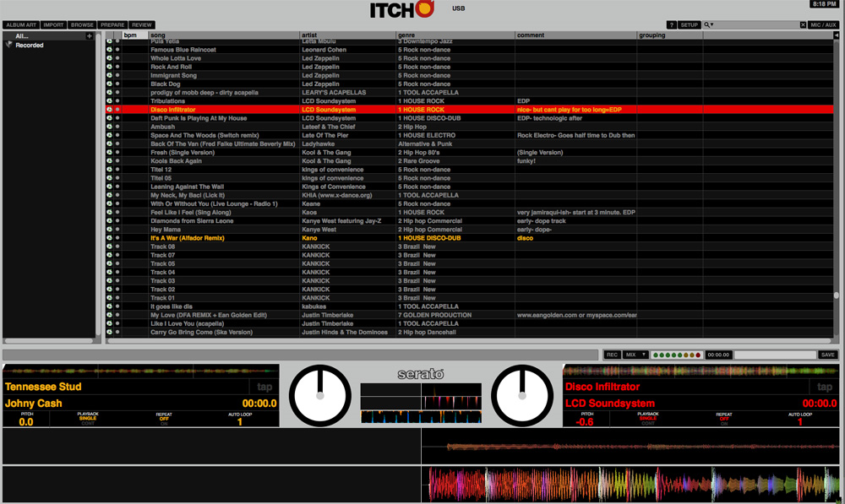The image size is (845, 504).
Task: Select the All... crate
Action: (22, 36)
